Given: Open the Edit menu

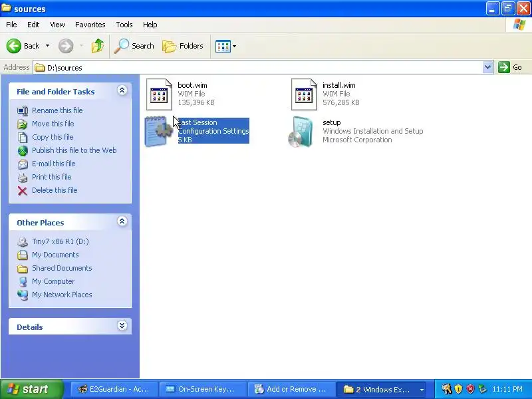Looking at the screenshot, I should click(33, 25).
